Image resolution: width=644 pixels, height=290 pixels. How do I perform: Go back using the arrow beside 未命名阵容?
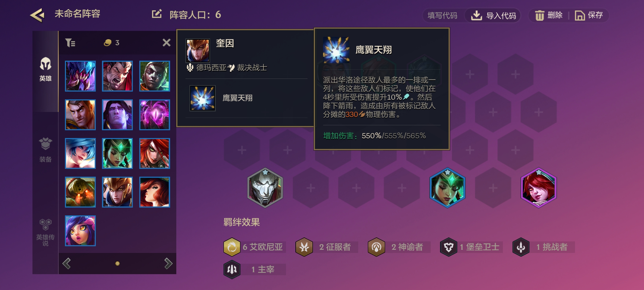(37, 15)
